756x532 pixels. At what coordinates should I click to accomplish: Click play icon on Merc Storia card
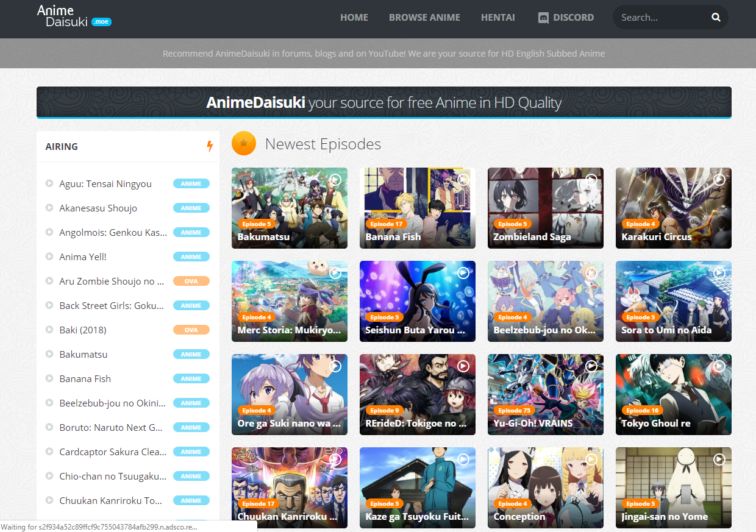335,273
